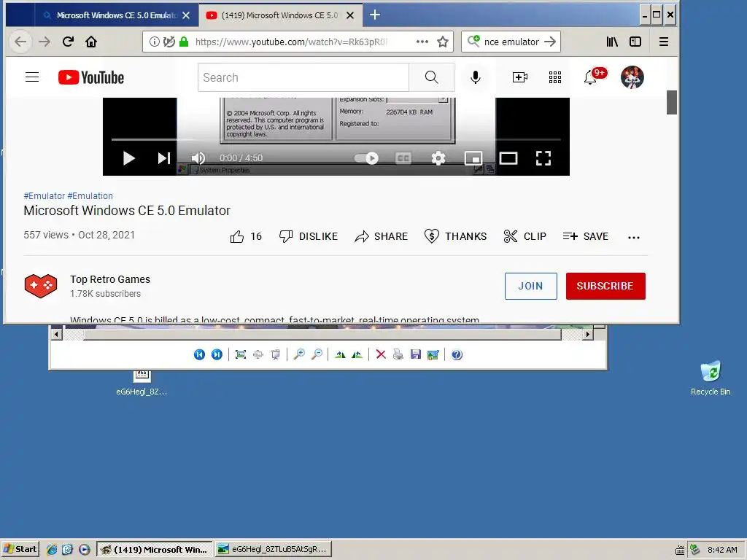Image resolution: width=747 pixels, height=560 pixels.
Task: Open video settings gear
Action: click(x=438, y=158)
